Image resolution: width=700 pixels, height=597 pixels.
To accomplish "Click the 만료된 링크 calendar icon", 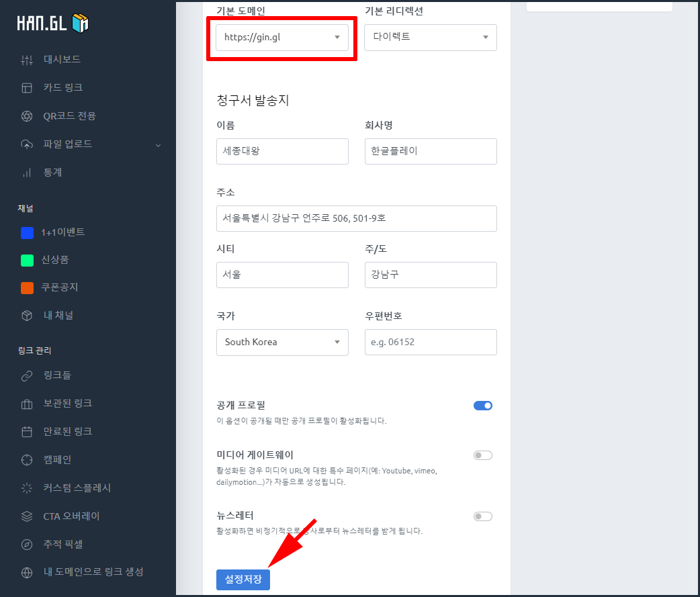I will pos(27,432).
